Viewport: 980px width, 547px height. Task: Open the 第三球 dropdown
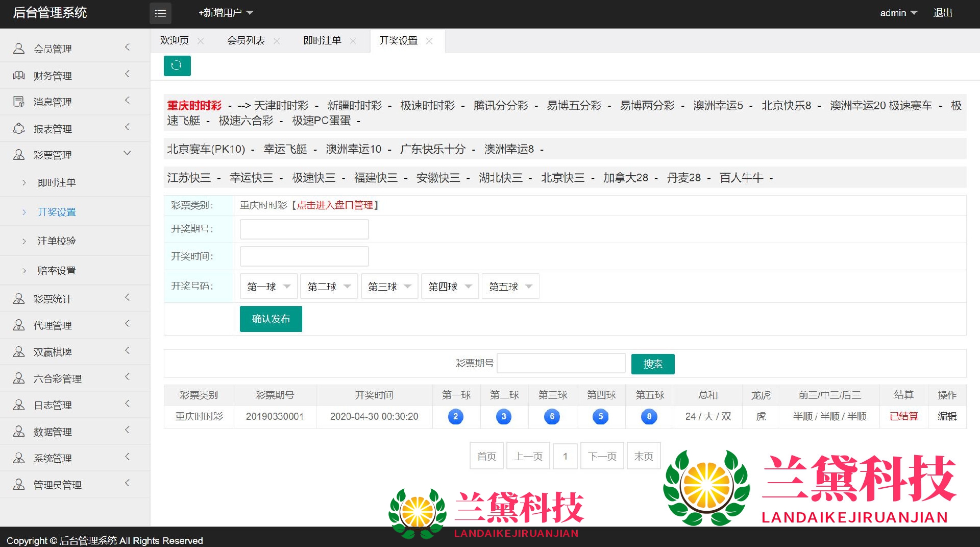pos(389,287)
